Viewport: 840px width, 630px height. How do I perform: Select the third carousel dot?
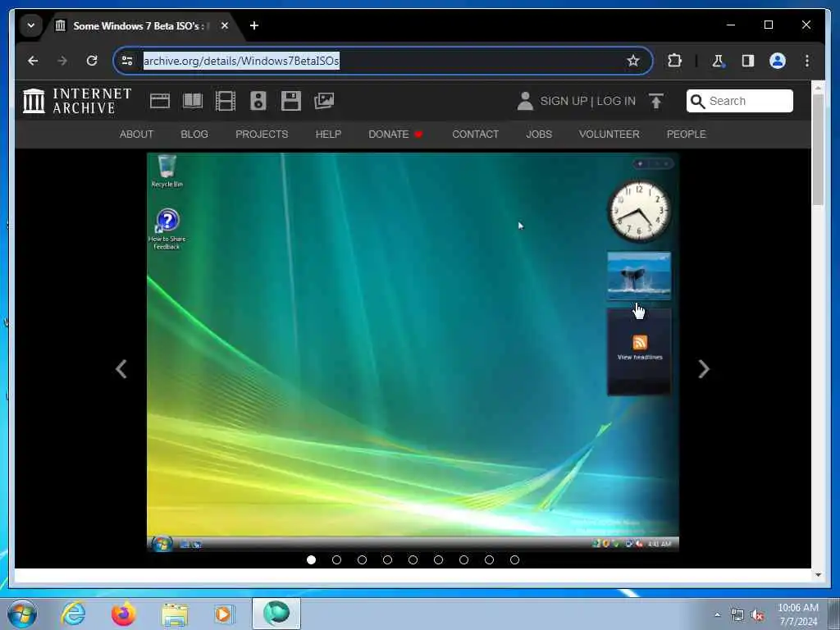coord(362,559)
